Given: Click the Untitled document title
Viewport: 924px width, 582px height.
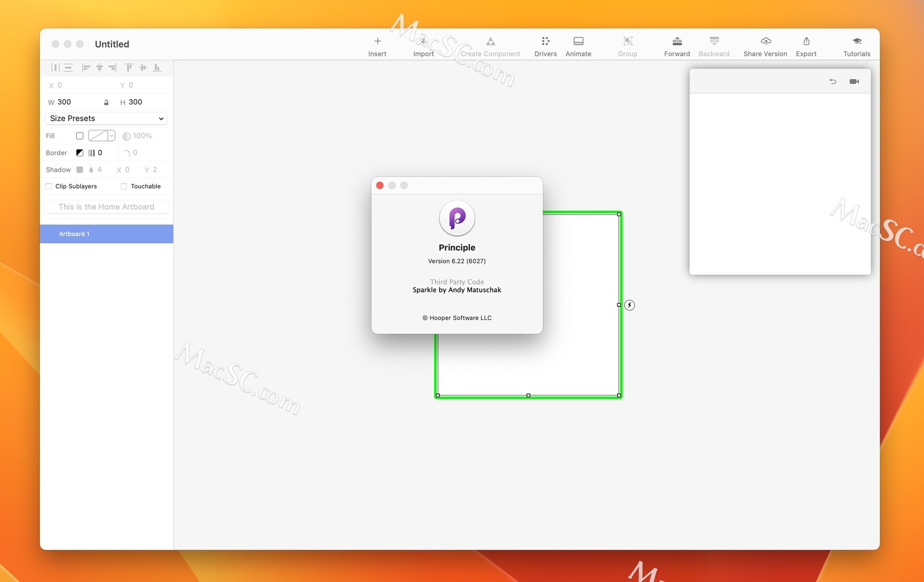Looking at the screenshot, I should point(112,44).
